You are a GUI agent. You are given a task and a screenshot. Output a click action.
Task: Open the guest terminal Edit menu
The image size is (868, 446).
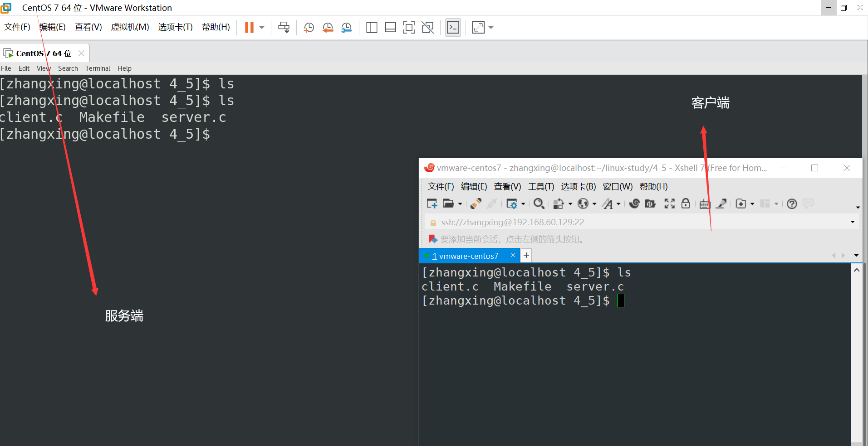pos(24,68)
